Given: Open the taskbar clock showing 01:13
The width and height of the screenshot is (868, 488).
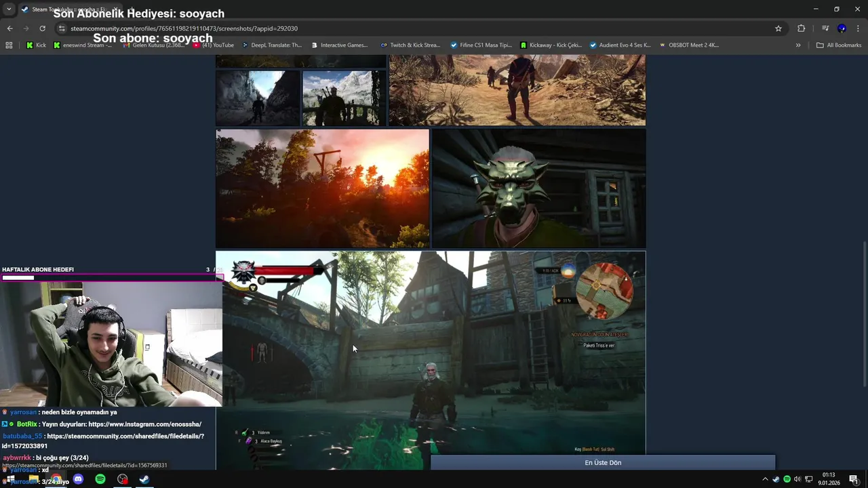Looking at the screenshot, I should click(x=829, y=479).
